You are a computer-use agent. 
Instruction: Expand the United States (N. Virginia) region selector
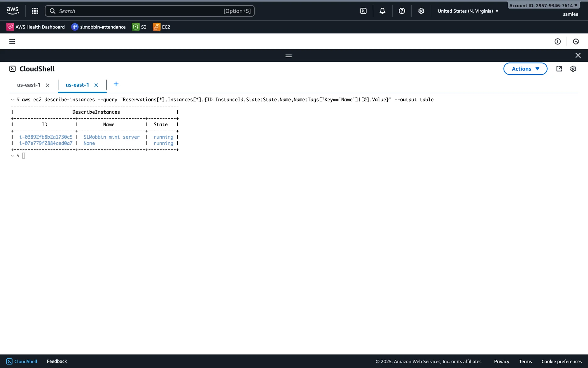pos(468,11)
